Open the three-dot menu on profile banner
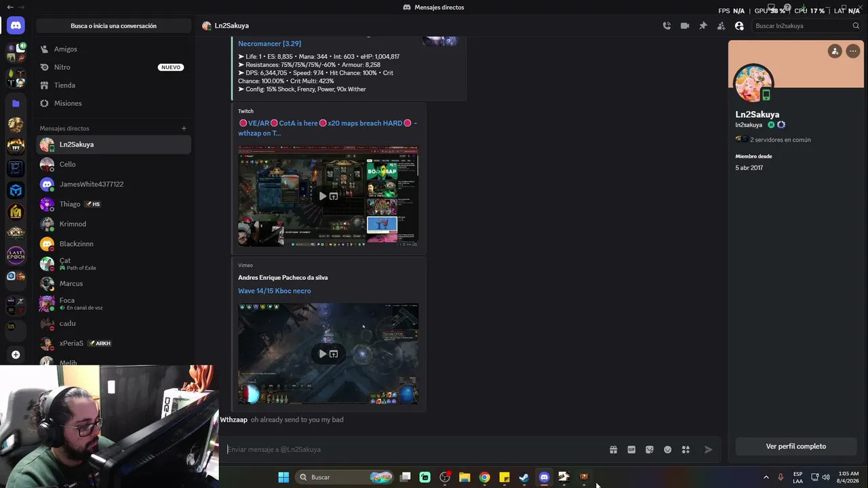Viewport: 868px width, 488px height. pyautogui.click(x=852, y=51)
